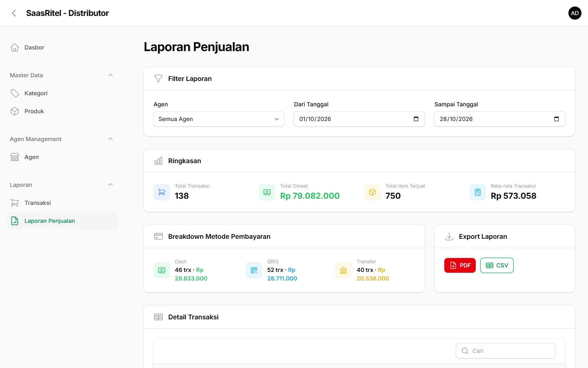The image size is (588, 368).
Task: Click the 29.833.000 cash amount
Action: click(x=191, y=278)
